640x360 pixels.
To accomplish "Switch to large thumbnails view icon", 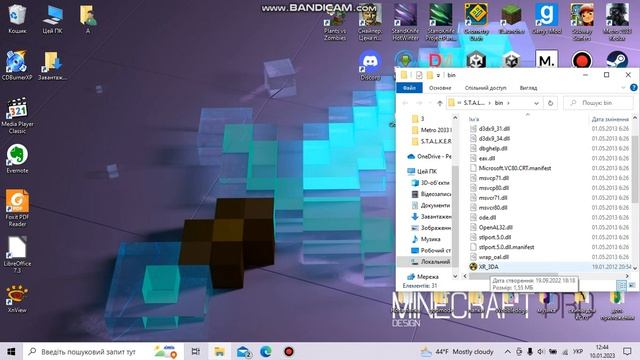I will click(631, 285).
